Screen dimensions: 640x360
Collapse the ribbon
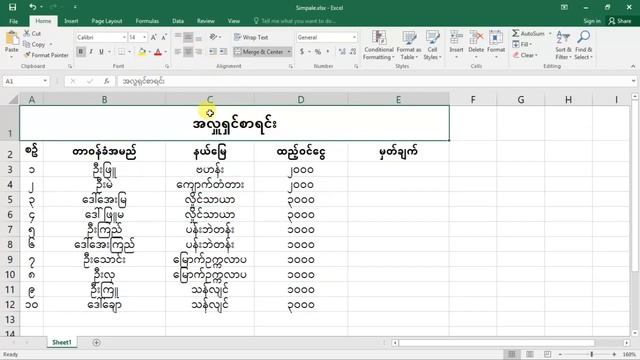click(633, 66)
